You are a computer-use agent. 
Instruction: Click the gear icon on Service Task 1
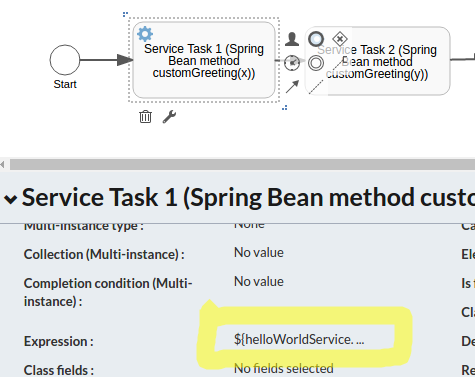pyautogui.click(x=145, y=34)
